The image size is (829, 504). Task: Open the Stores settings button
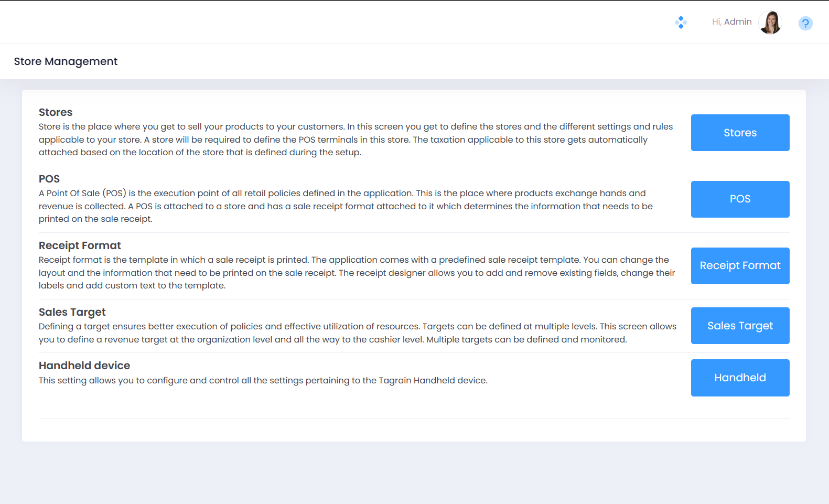click(x=740, y=133)
